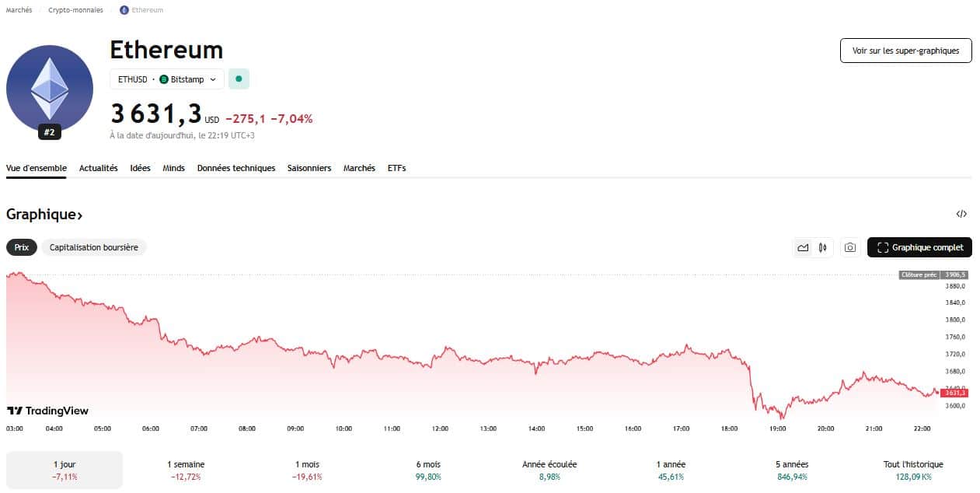Select the 1 semaine time range
The image size is (980, 493).
tap(184, 470)
